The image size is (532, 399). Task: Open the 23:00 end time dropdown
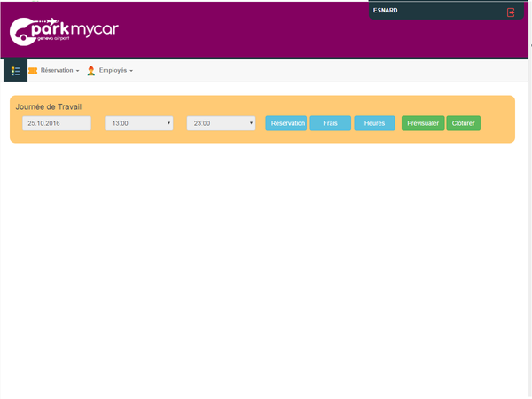pos(221,124)
